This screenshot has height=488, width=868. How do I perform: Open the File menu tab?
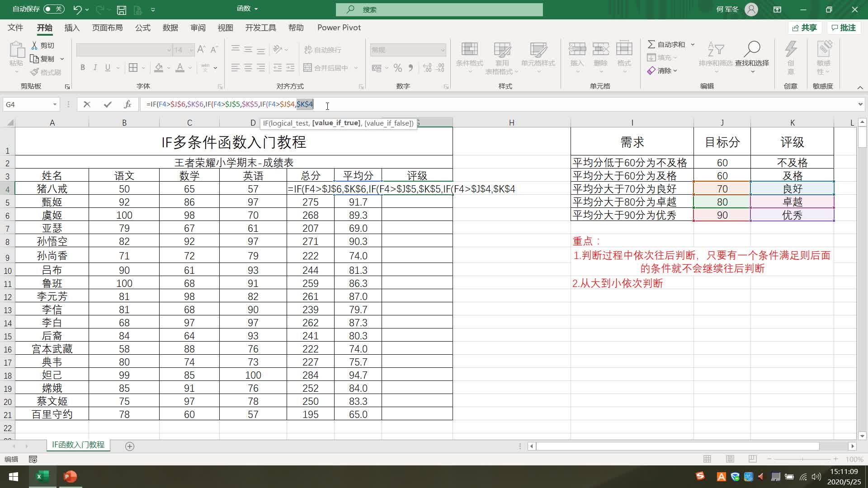(15, 28)
